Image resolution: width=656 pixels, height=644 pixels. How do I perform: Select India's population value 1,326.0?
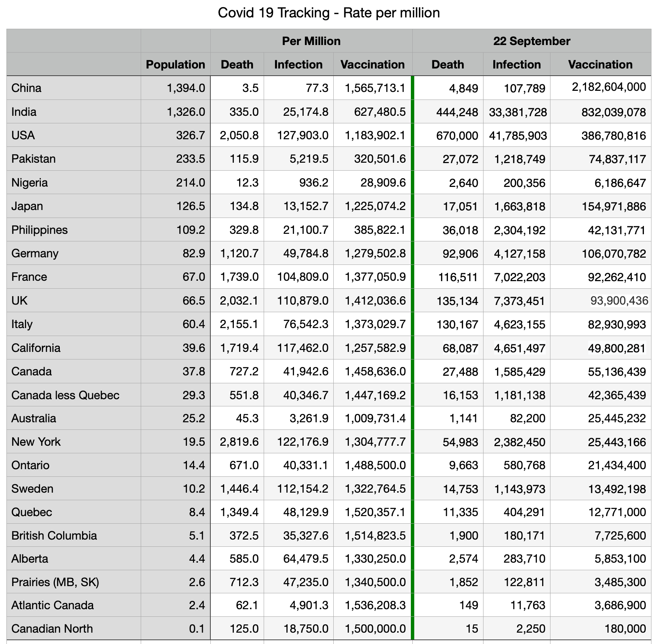(186, 112)
